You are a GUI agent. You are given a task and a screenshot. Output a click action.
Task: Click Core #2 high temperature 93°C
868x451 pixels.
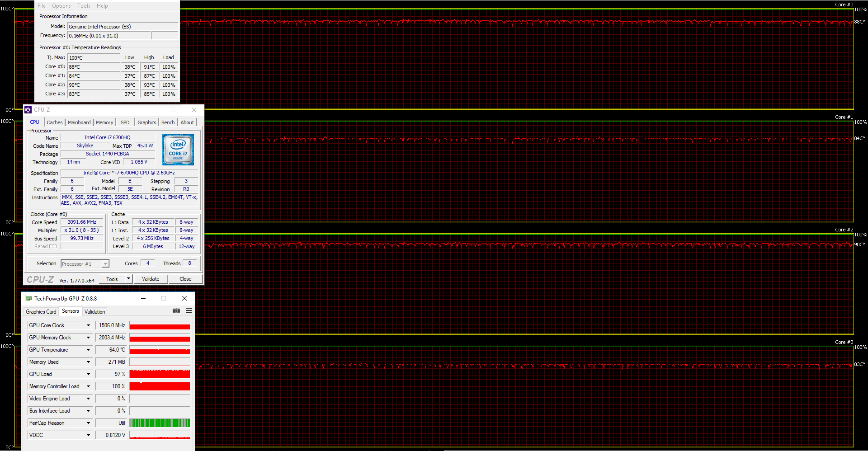tap(149, 85)
